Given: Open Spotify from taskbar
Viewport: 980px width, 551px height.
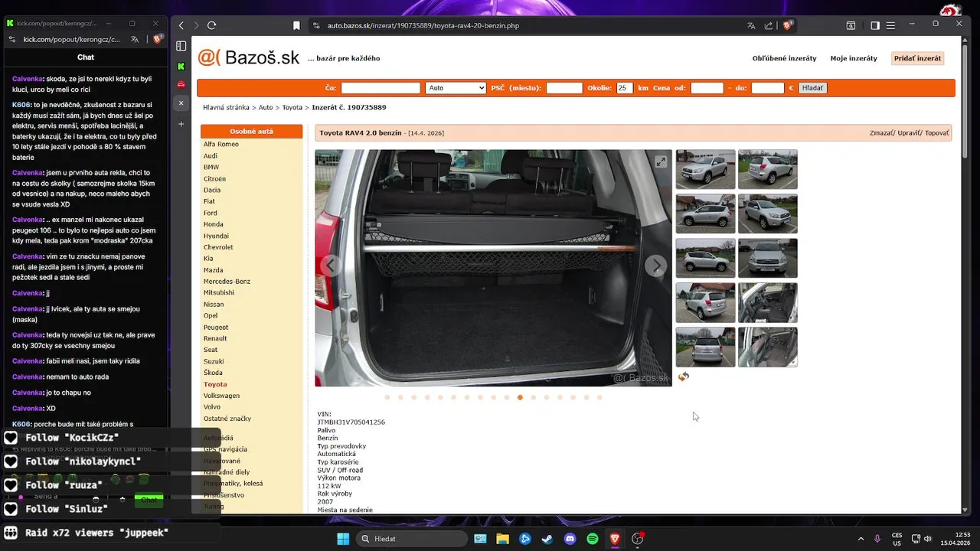Looking at the screenshot, I should [x=592, y=539].
